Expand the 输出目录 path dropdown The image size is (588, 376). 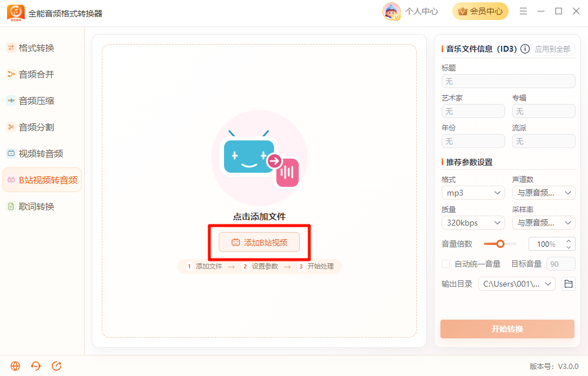(x=517, y=284)
